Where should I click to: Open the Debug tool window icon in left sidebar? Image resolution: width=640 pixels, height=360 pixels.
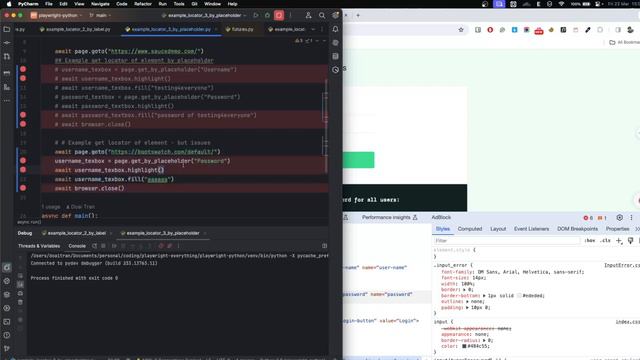point(7,268)
